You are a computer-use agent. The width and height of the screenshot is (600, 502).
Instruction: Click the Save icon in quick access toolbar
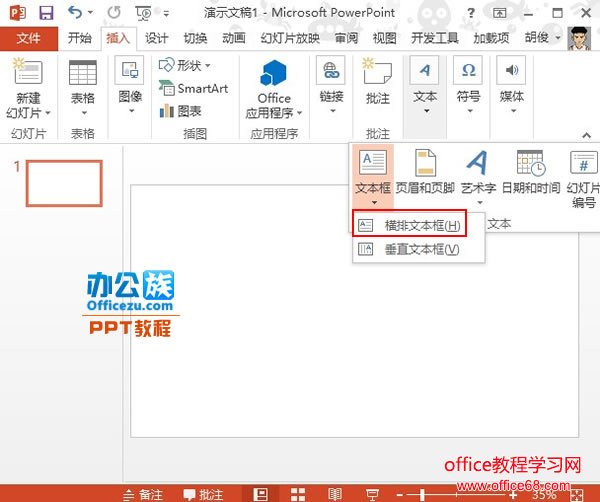click(46, 13)
